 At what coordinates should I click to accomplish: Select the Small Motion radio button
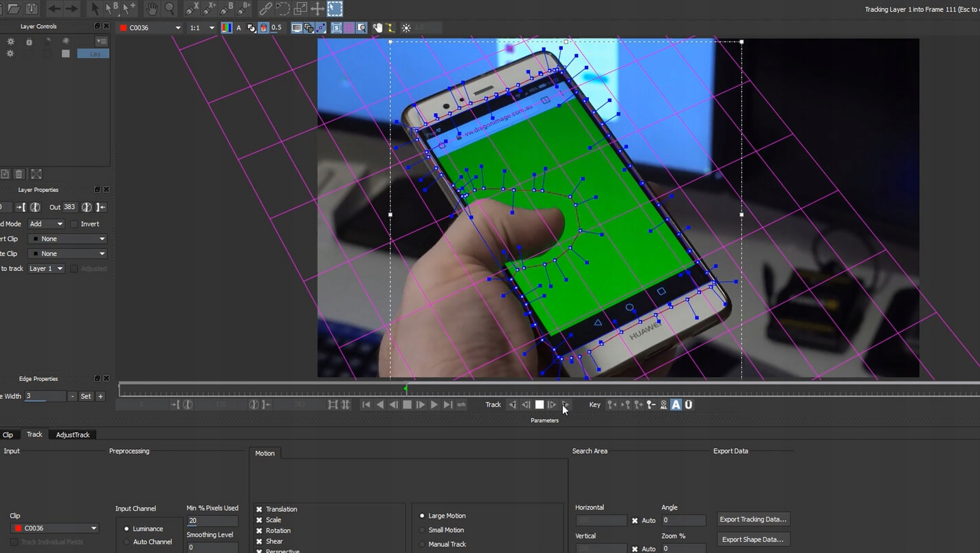422,530
